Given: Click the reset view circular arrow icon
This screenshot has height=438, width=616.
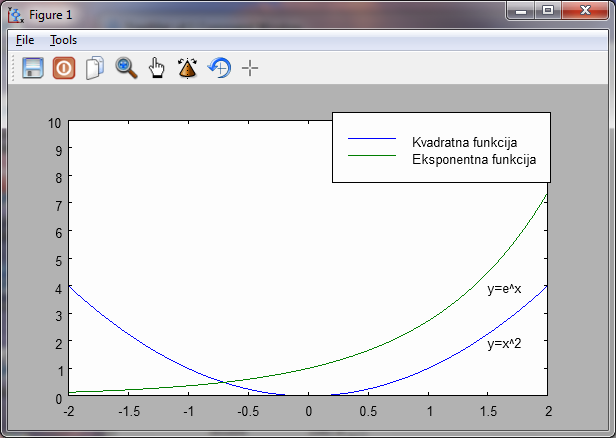Looking at the screenshot, I should point(219,68).
